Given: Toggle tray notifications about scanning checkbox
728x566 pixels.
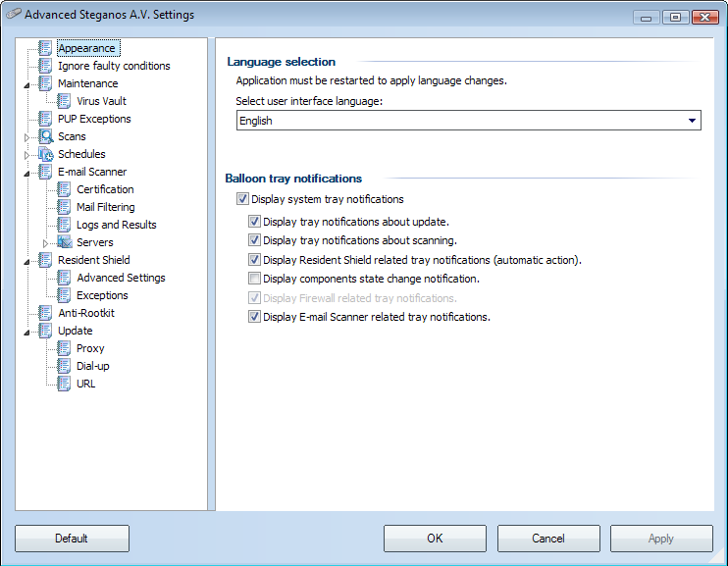Looking at the screenshot, I should click(254, 240).
